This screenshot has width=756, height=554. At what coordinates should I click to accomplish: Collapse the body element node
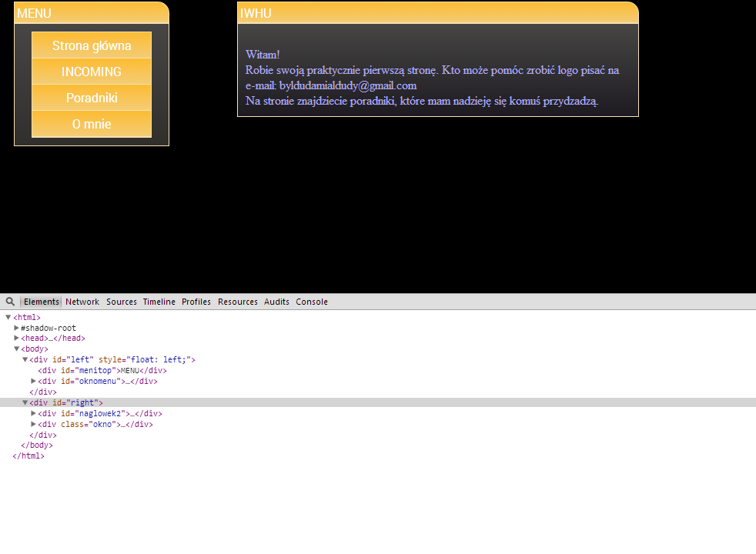(16, 349)
